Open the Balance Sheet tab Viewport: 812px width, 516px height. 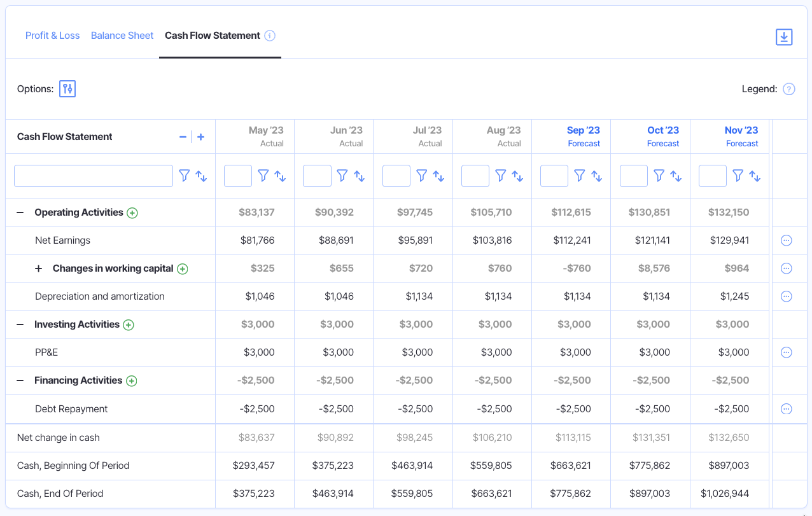(x=122, y=36)
